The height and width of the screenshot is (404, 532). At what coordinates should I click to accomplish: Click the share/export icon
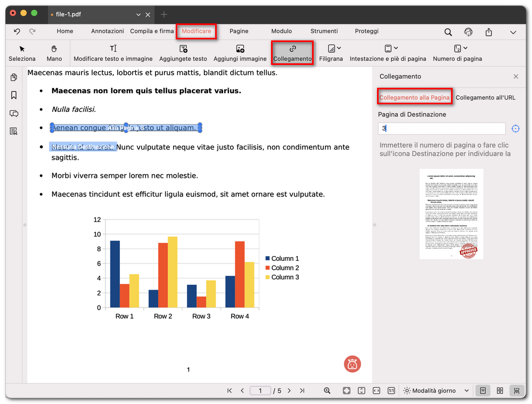click(488, 32)
